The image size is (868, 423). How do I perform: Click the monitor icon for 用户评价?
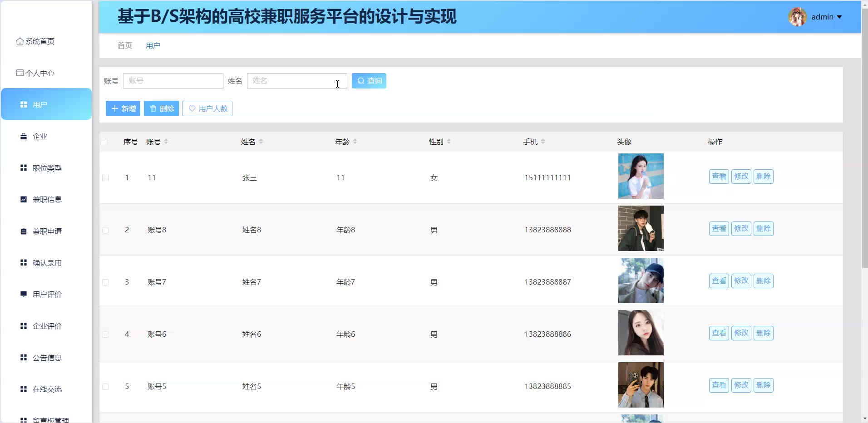coord(24,294)
